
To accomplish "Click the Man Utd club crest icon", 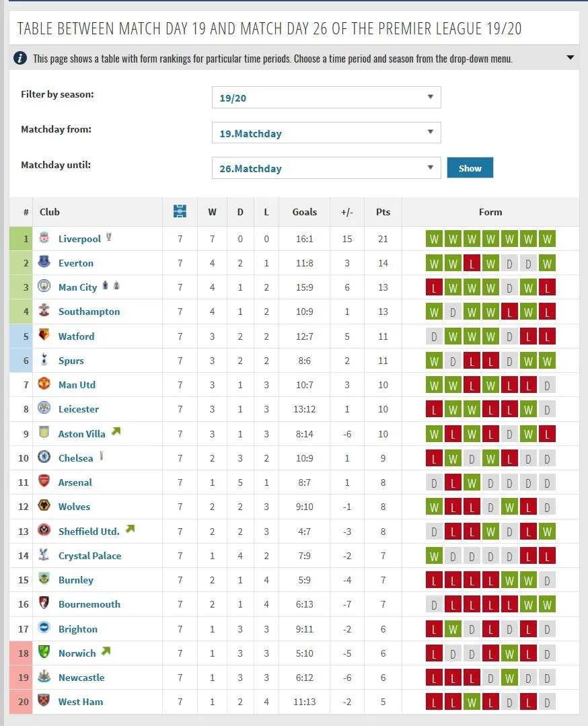I will (44, 384).
